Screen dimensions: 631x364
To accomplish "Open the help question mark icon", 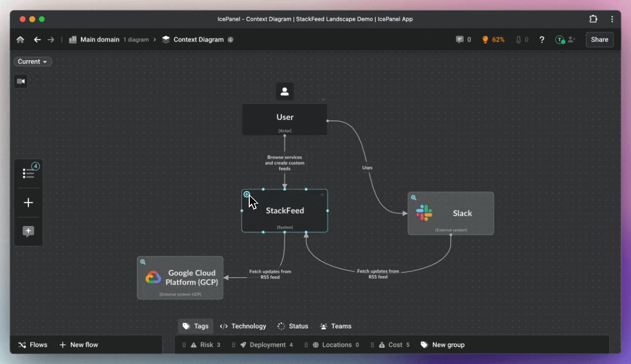I will pyautogui.click(x=542, y=39).
